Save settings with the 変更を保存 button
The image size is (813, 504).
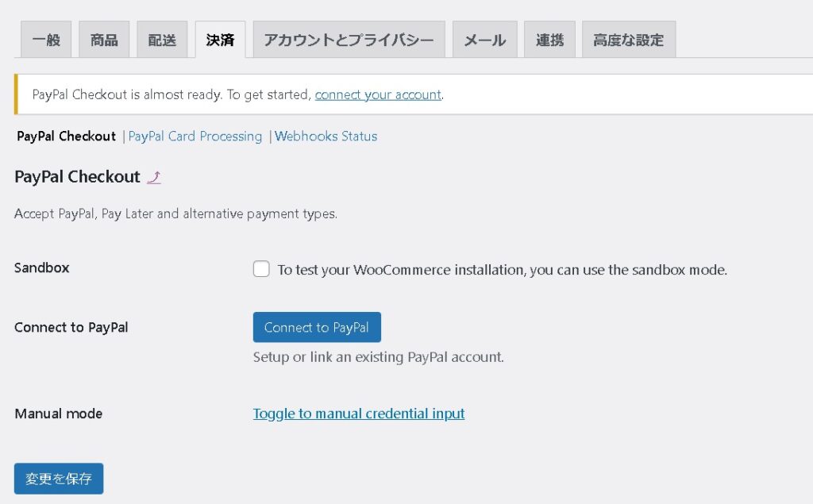point(59,479)
